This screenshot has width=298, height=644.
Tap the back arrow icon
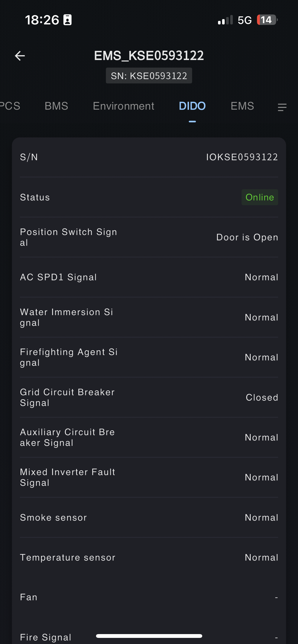[20, 56]
